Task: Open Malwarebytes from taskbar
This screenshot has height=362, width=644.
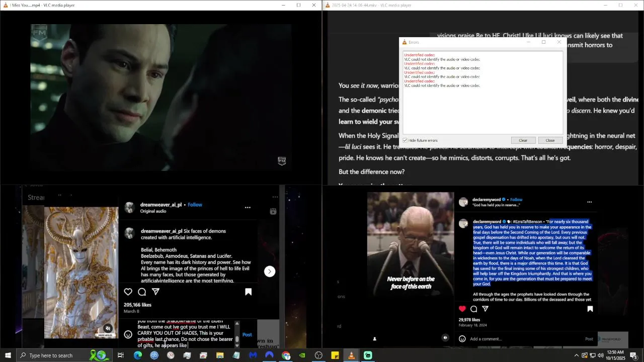Action: tap(253, 355)
